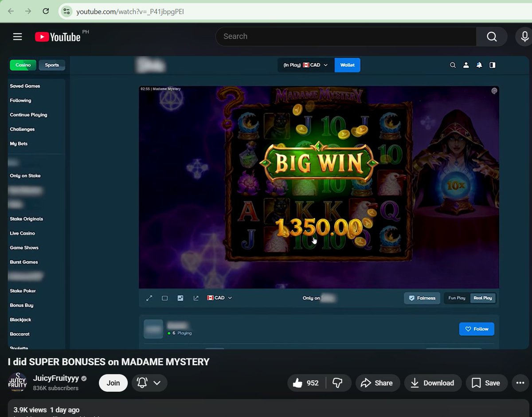The height and width of the screenshot is (417, 532).
Task: Open notification bell dropdown for JuicyFruityyy
Action: coord(149,383)
